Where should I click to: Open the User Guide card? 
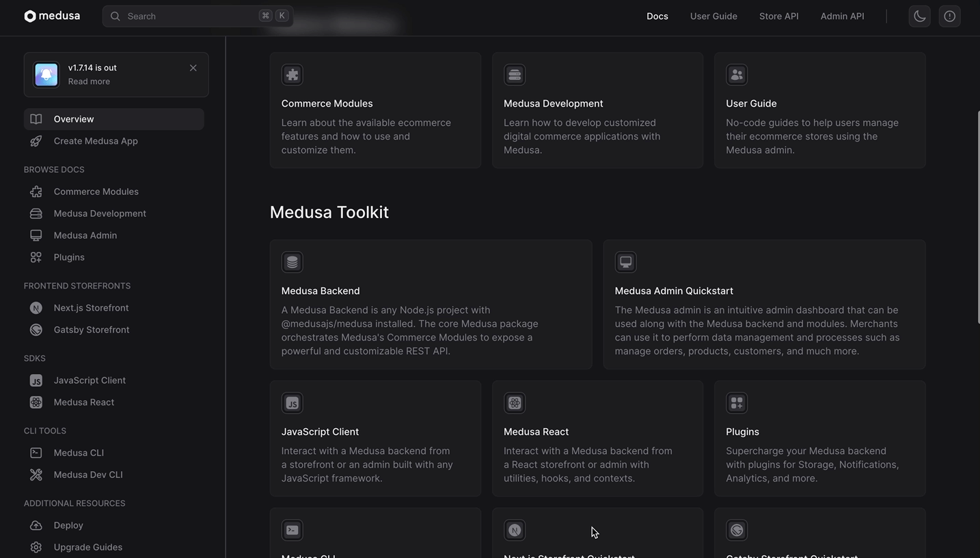click(x=820, y=110)
